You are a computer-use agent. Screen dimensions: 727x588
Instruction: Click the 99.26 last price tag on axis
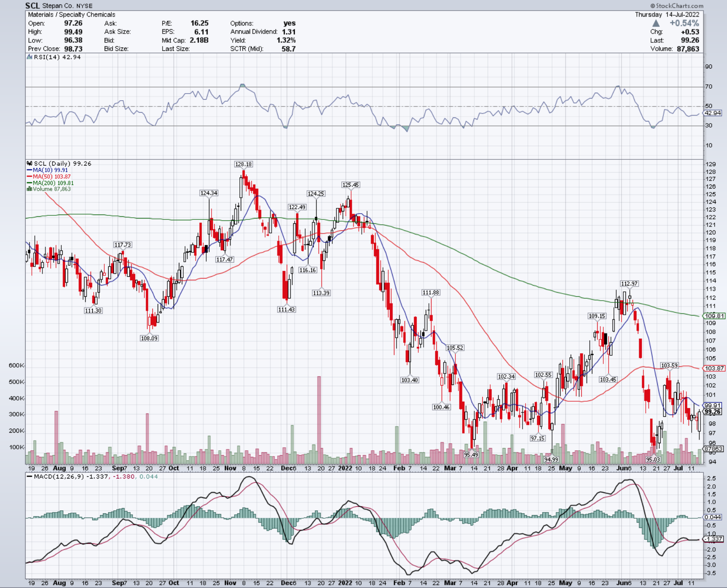[713, 411]
